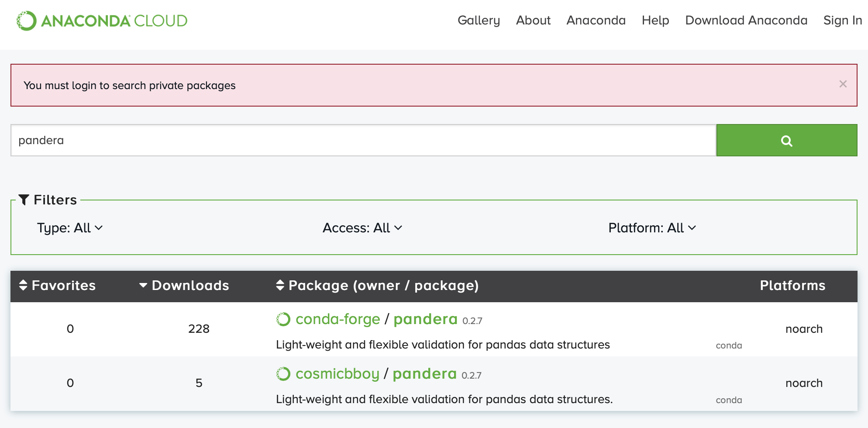Dismiss the login warning message

point(843,84)
